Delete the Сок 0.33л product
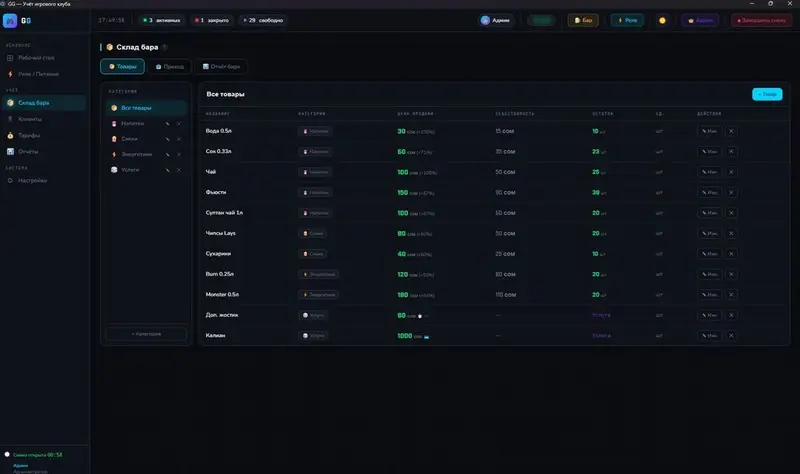 tap(731, 152)
